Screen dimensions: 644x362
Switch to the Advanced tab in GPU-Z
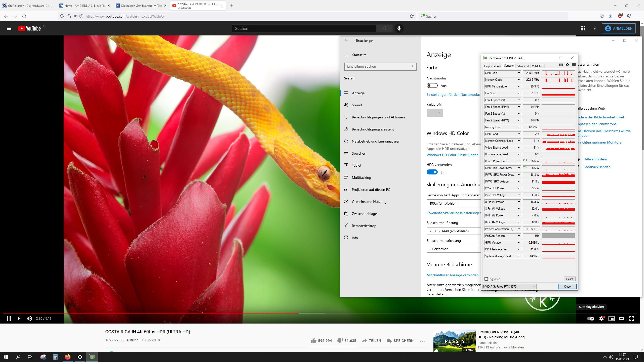522,66
